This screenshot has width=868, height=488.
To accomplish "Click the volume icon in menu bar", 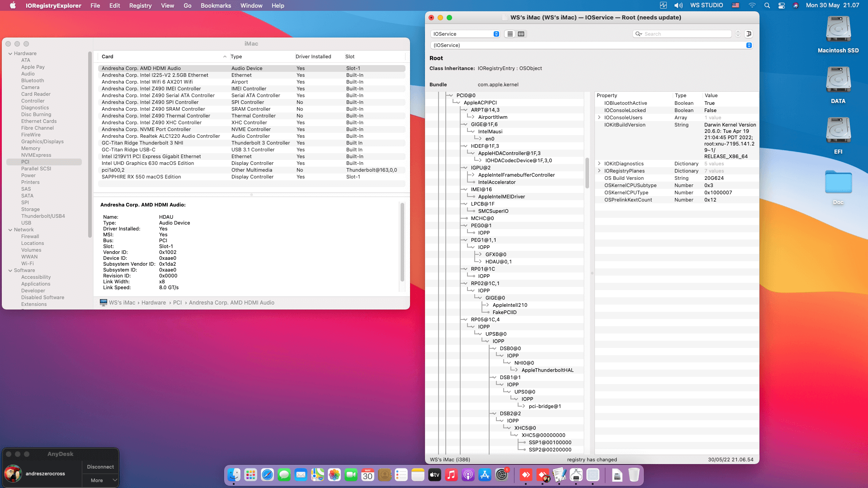I will tap(678, 5).
